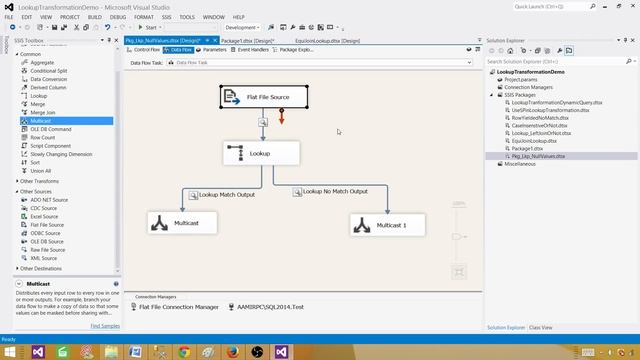Click Fit to window icon on canvas
This screenshot has height=360, width=640.
click(x=459, y=272)
